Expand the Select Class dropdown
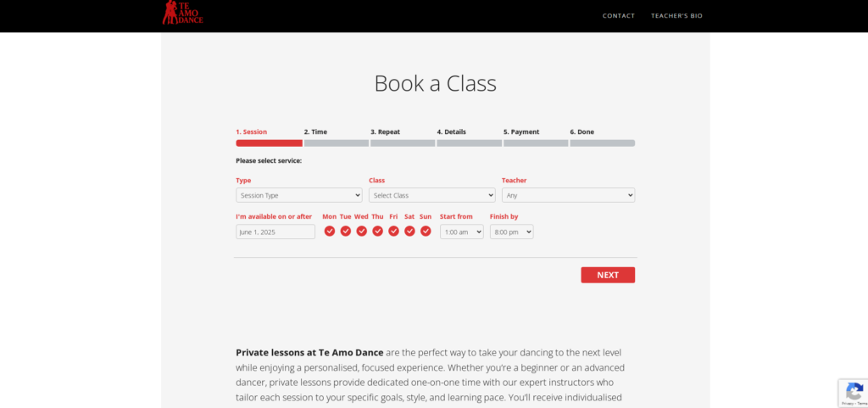868x408 pixels. click(x=431, y=195)
